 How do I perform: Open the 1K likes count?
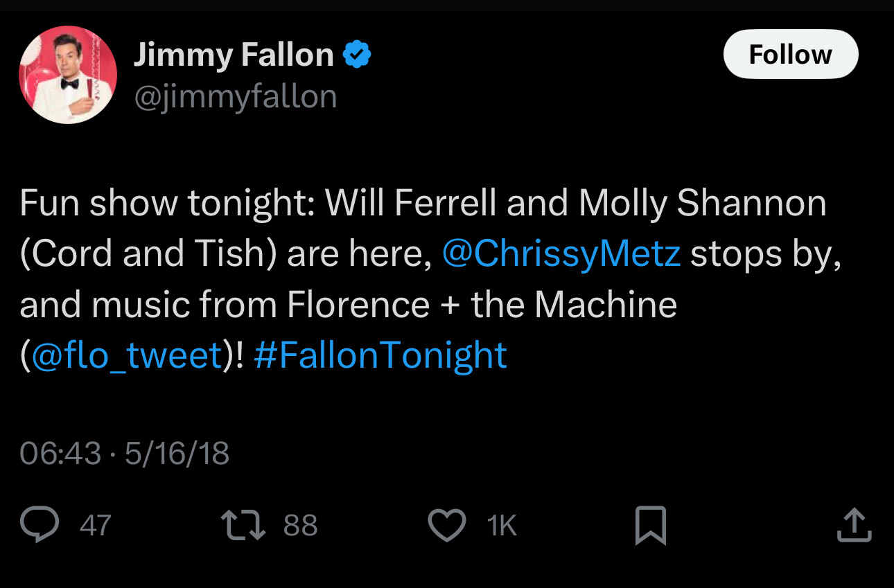point(502,525)
